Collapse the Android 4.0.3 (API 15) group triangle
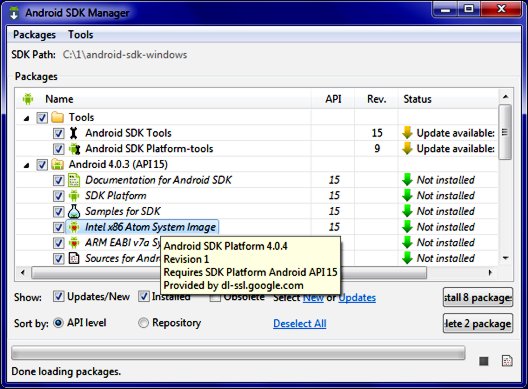The image size is (528, 389). (x=27, y=165)
